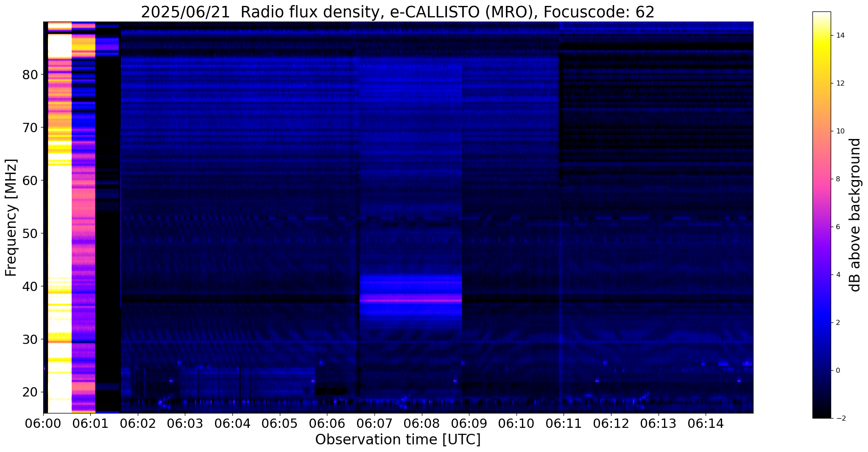Click the 'Observation time [UTC]' axis label
The height and width of the screenshot is (452, 868).
point(398,439)
